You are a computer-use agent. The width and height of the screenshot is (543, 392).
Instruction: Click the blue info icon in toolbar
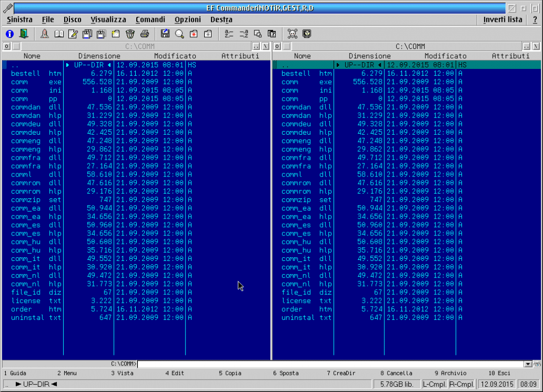click(x=10, y=34)
